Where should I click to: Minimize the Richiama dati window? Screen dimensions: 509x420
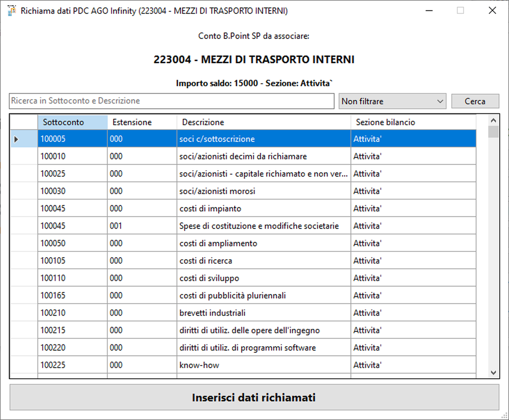(x=429, y=11)
